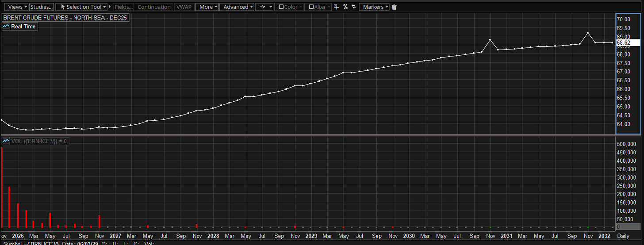This screenshot has width=644, height=245.
Task: Click the small arrow expander after Selection Tool
Action: point(110,7)
